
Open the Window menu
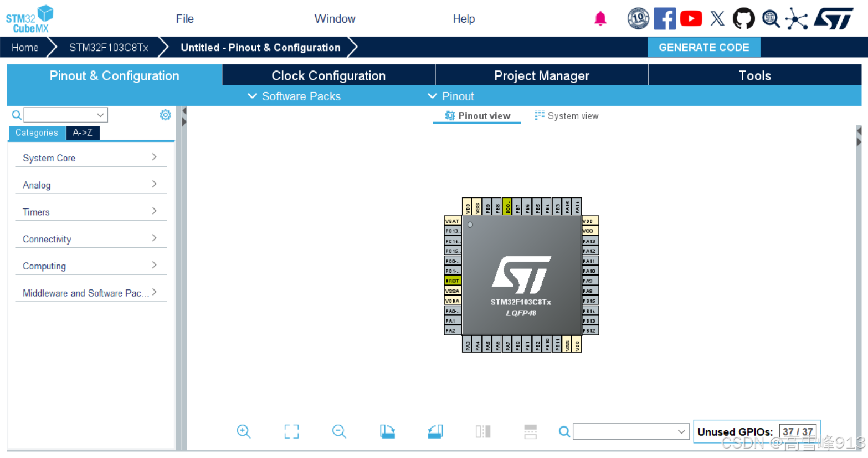pyautogui.click(x=335, y=18)
